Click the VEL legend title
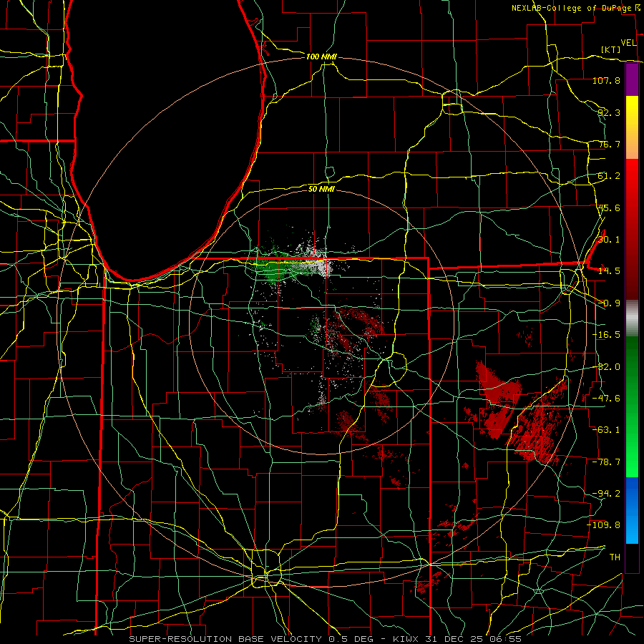Viewport: 644px width, 644px height. coord(628,43)
